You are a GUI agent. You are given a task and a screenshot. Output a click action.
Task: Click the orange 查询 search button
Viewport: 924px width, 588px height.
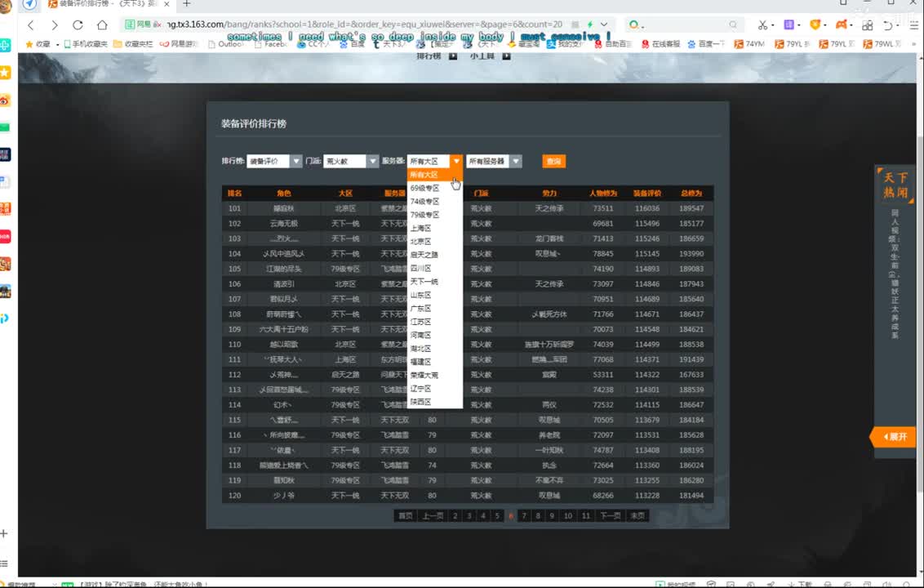point(553,162)
